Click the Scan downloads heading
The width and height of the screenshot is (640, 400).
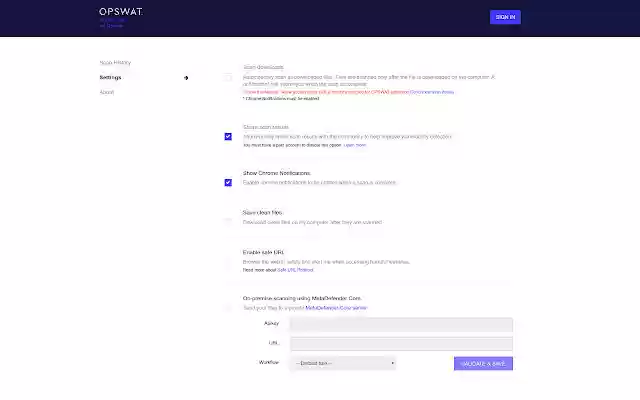click(263, 67)
